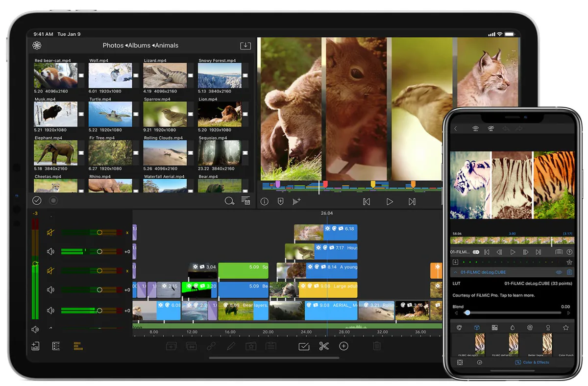
Task: Split the clip with the scissors tool
Action: [x=323, y=346]
